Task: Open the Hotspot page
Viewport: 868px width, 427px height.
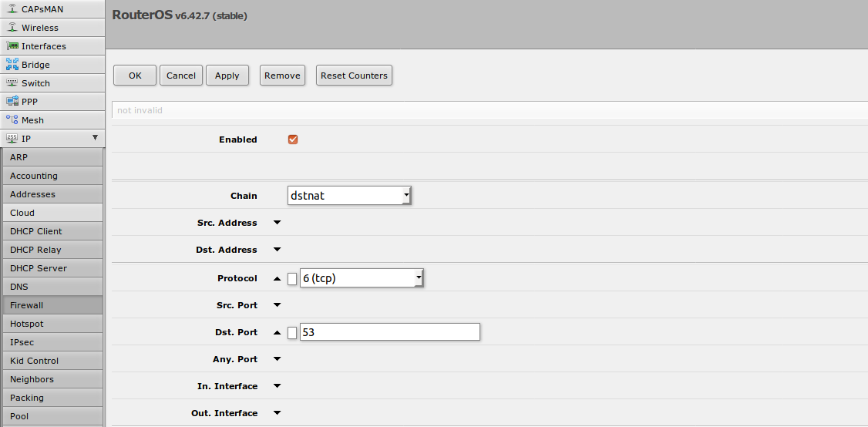Action: pos(52,324)
